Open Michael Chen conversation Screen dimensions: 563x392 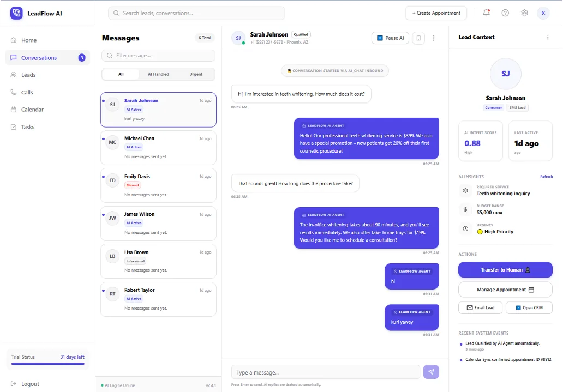coord(158,148)
